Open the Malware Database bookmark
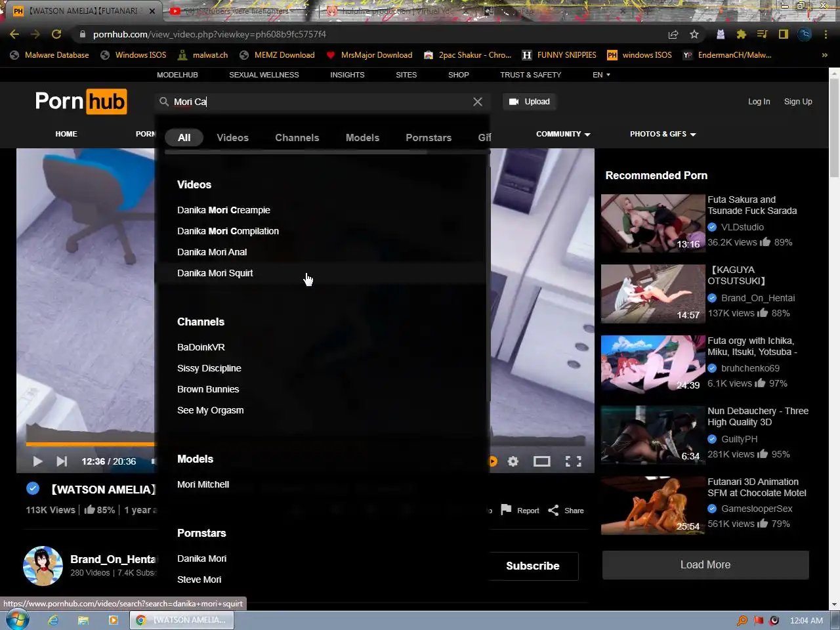The width and height of the screenshot is (840, 630). pos(50,55)
